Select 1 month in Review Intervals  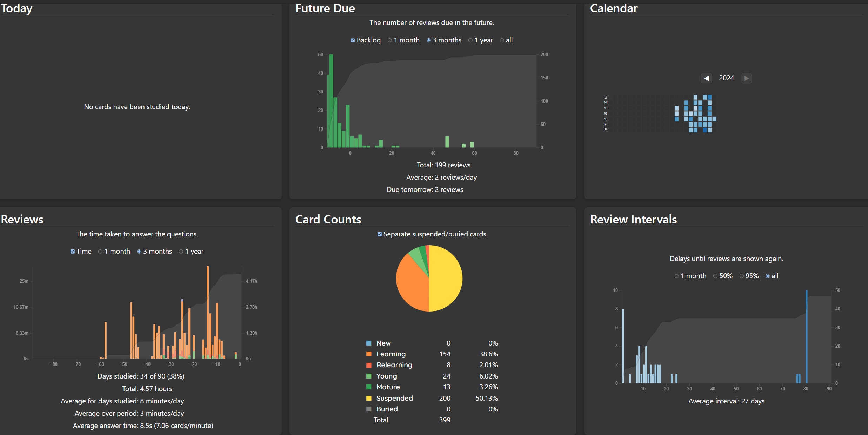[x=676, y=276]
